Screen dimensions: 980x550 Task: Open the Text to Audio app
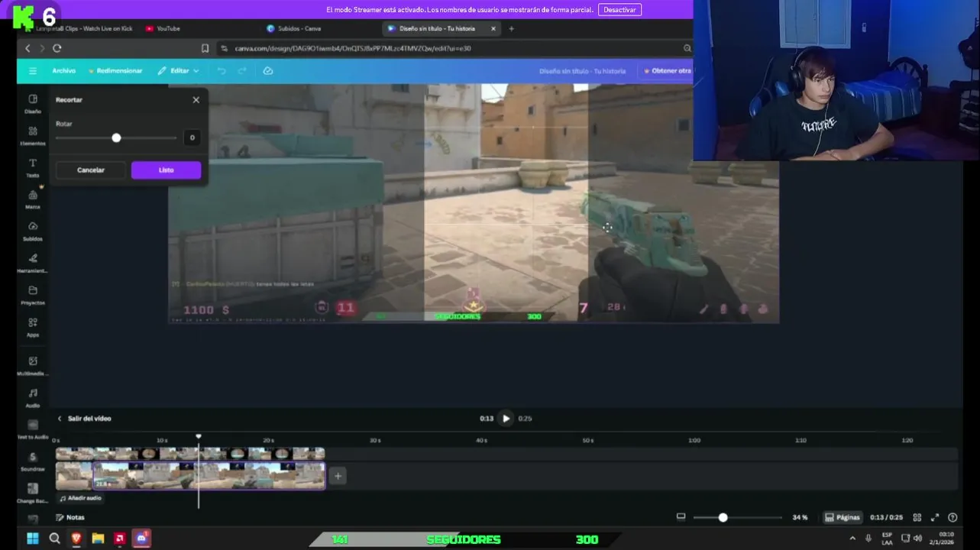[x=32, y=429]
